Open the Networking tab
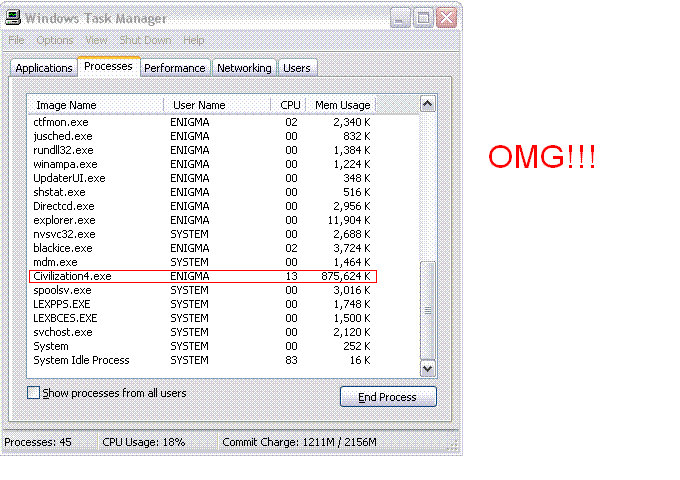Image resolution: width=680 pixels, height=480 pixels. pyautogui.click(x=244, y=68)
